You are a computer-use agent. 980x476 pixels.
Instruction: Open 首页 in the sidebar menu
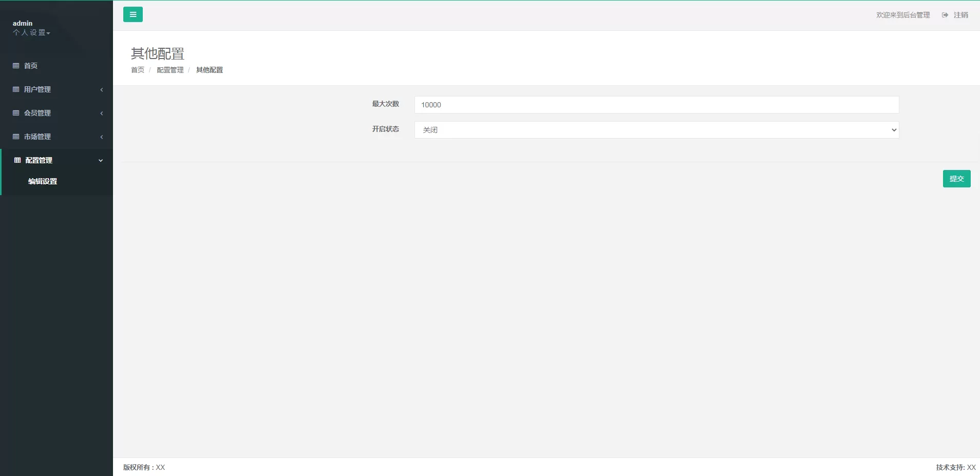tap(56, 66)
